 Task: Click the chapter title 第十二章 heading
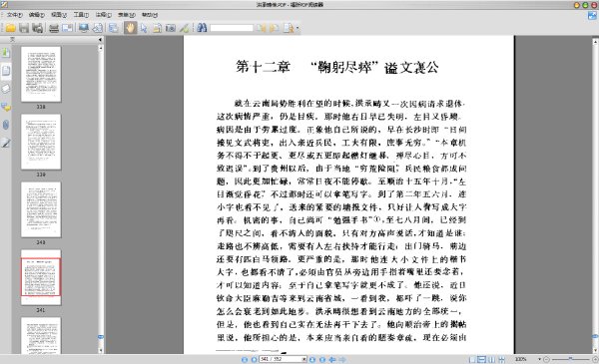(x=263, y=67)
